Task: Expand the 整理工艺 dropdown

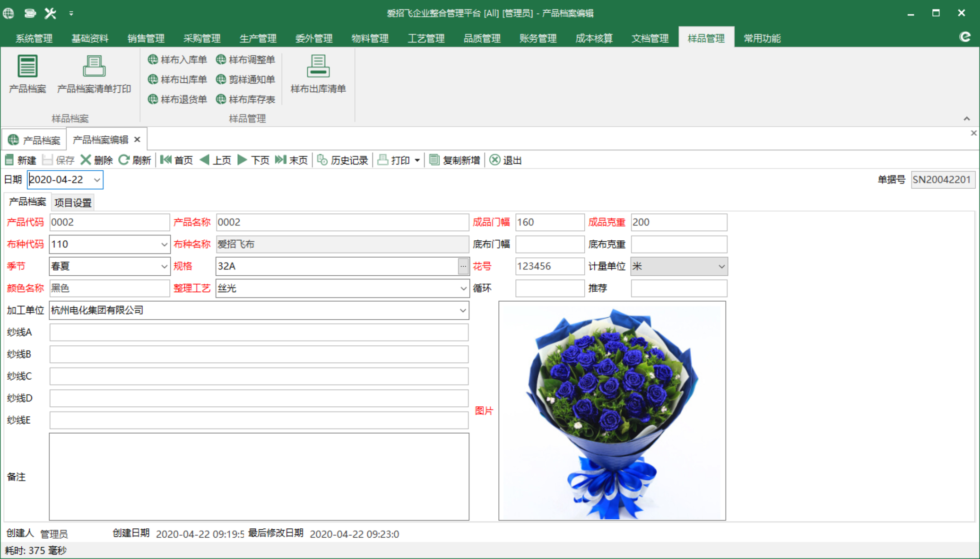Action: (x=463, y=288)
